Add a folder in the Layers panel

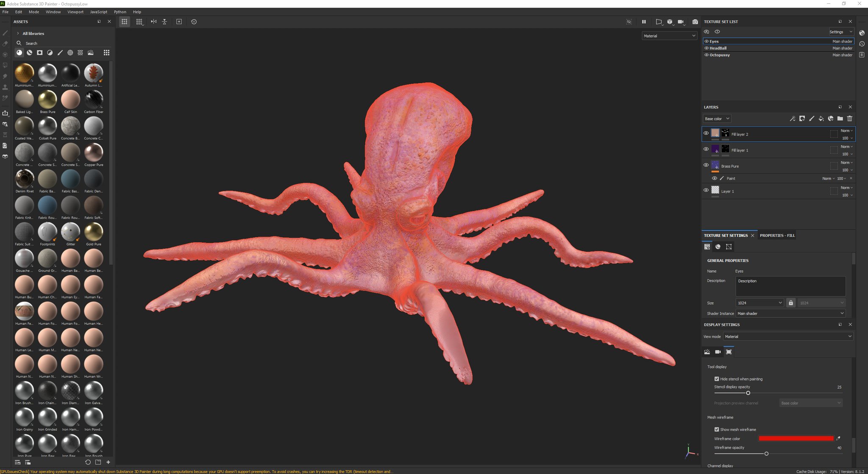(x=840, y=119)
